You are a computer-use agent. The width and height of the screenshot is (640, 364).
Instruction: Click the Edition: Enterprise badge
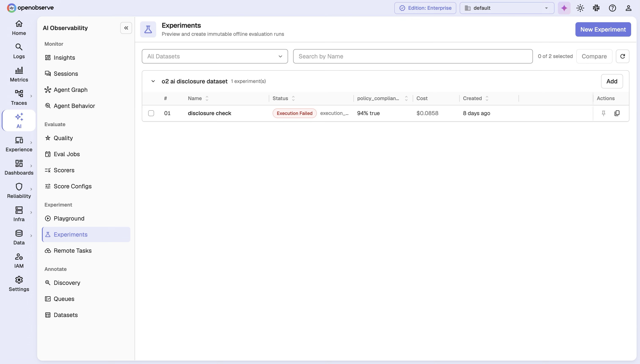425,8
